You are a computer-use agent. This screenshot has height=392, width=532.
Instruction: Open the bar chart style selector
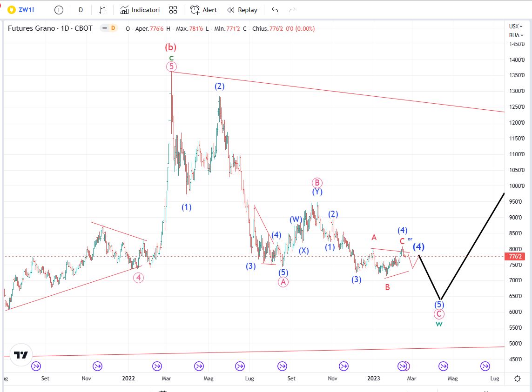coord(103,10)
